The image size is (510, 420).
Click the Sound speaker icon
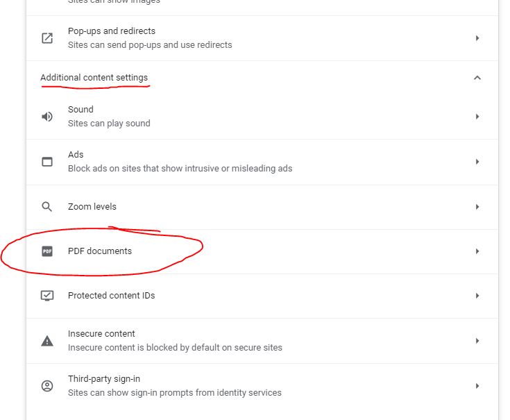coord(47,117)
